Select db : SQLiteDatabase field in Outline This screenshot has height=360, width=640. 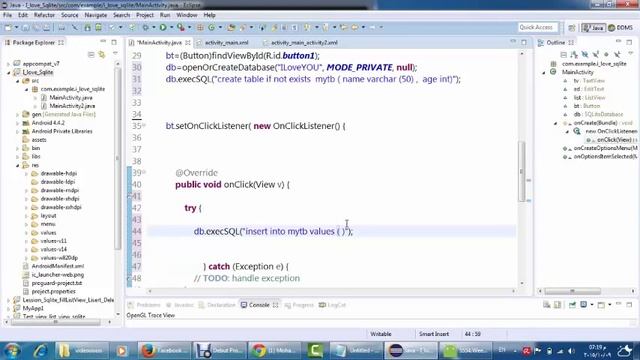click(598, 114)
